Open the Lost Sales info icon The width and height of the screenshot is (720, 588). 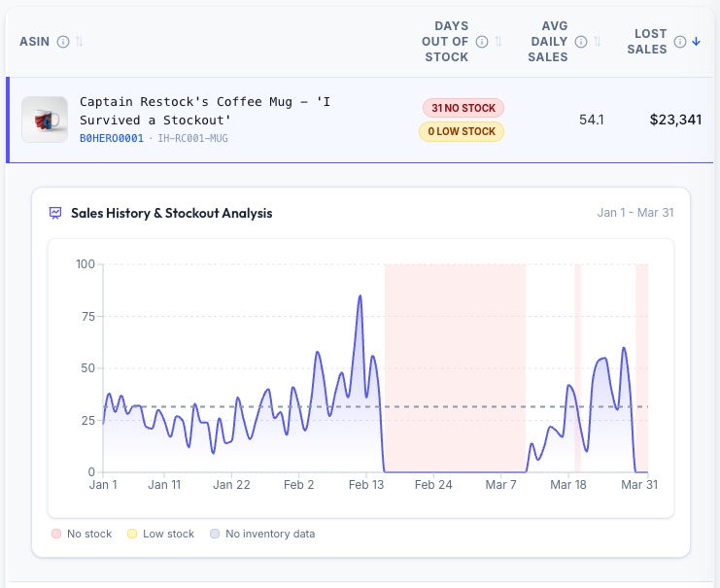point(680,42)
